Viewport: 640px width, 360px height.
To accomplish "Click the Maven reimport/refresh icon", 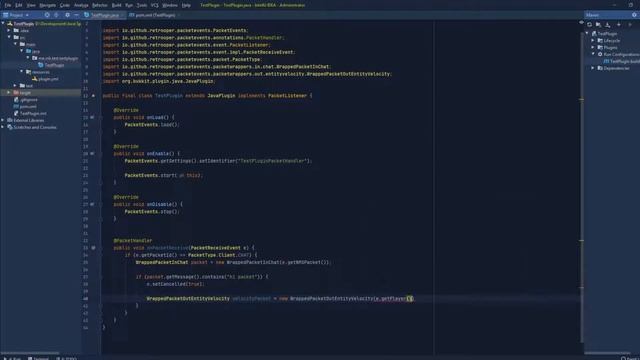I will 589,25.
